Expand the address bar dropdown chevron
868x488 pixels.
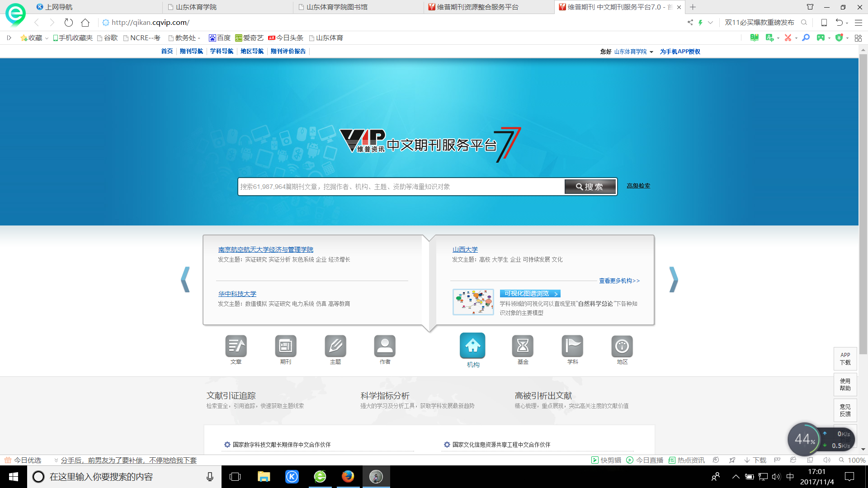pos(710,22)
